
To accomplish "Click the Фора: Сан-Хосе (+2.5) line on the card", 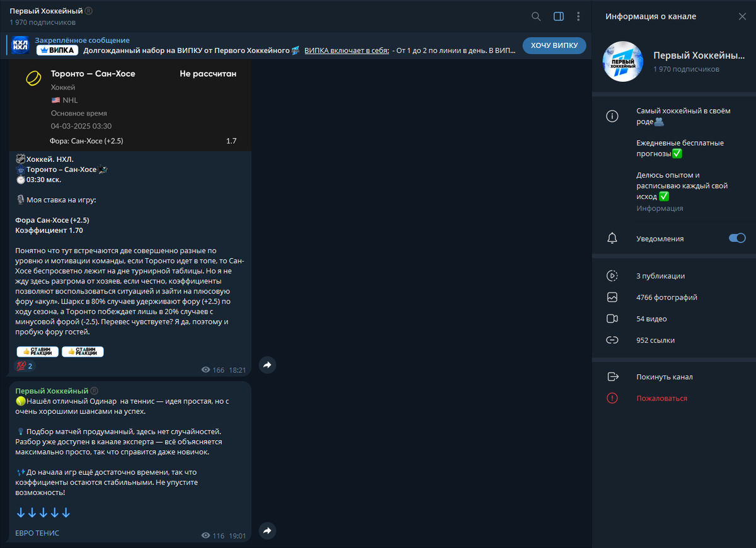I will click(x=87, y=140).
